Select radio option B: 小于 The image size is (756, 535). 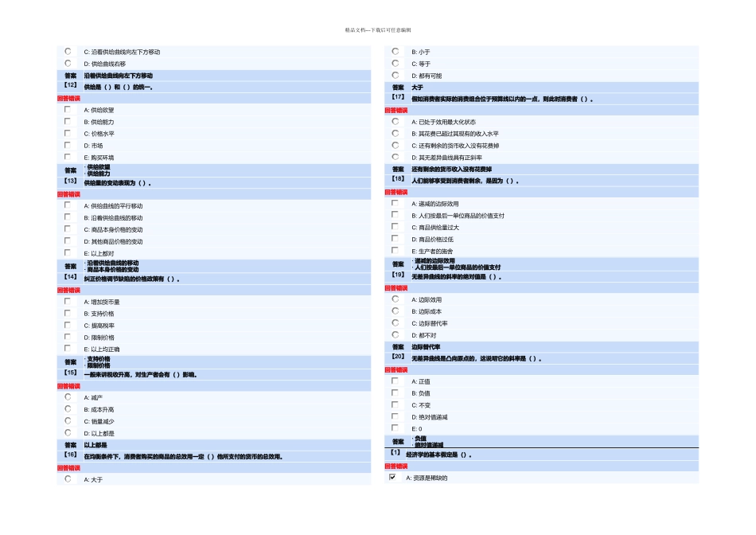coord(396,51)
